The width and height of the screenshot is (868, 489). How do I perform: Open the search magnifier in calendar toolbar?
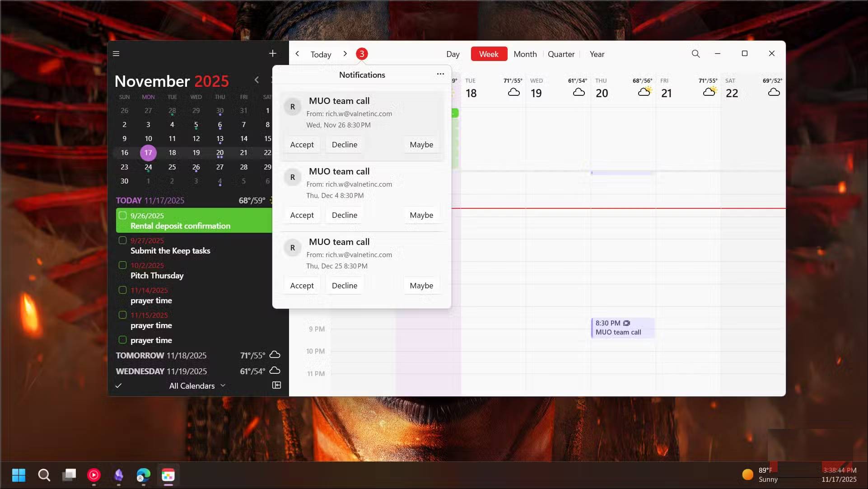[x=695, y=54]
